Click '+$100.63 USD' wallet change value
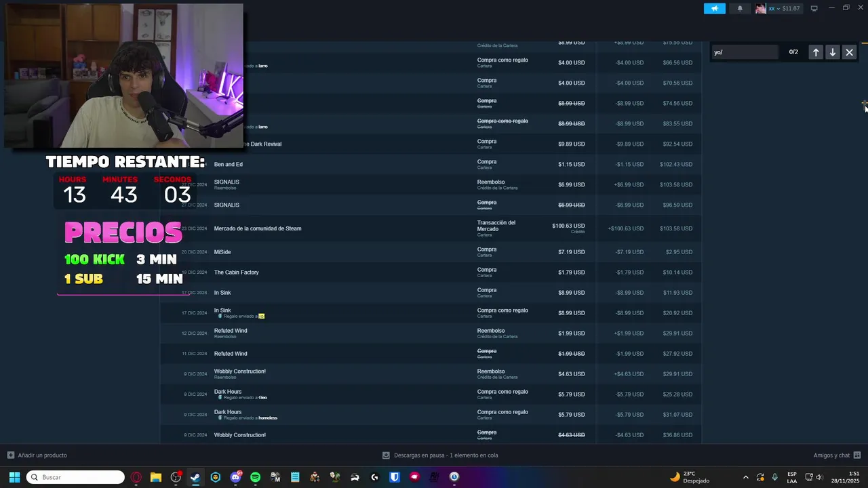The width and height of the screenshot is (868, 488). tap(625, 228)
